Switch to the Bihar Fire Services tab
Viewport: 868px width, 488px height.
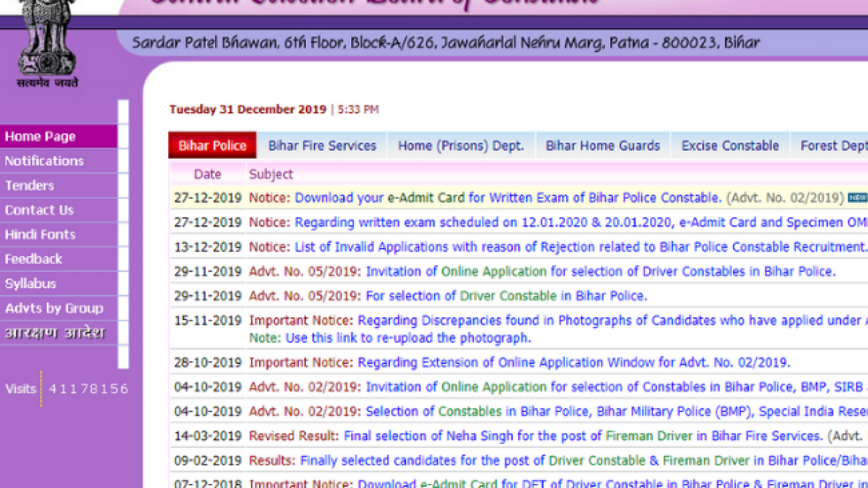(321, 146)
